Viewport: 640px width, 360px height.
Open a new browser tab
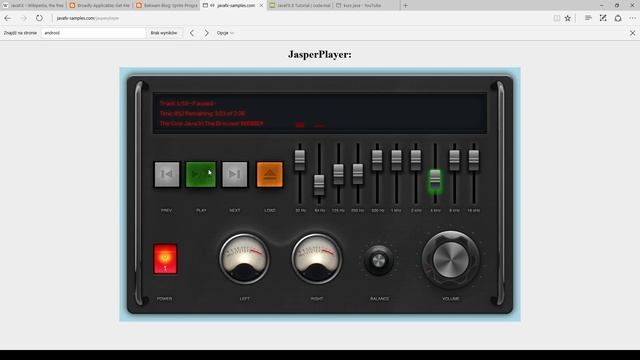(x=405, y=5)
